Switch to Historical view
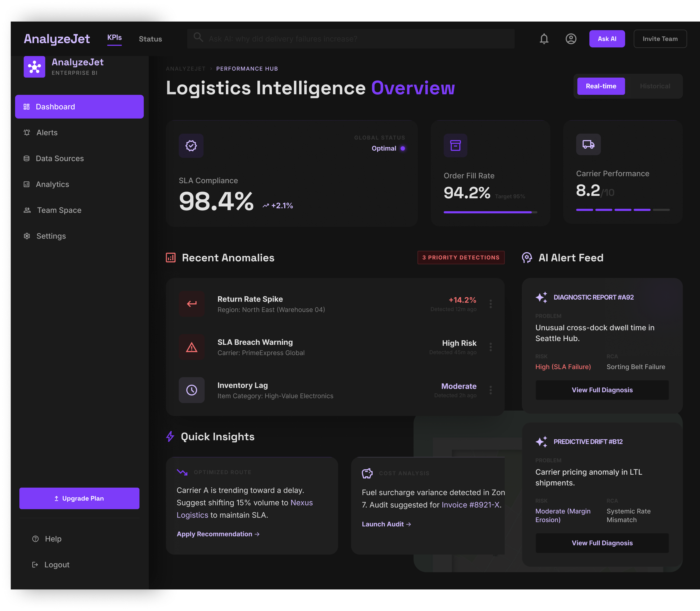 (655, 86)
